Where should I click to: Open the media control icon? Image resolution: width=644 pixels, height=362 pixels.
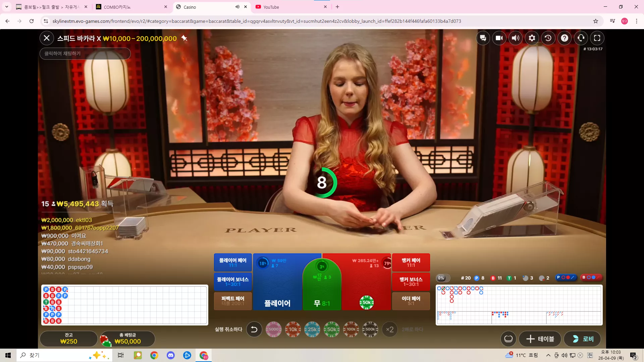[612, 21]
